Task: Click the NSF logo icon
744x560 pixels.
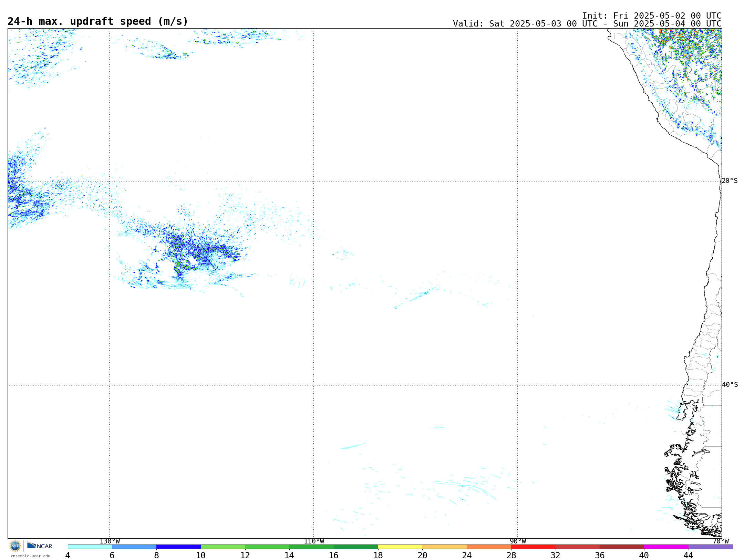Action: (x=15, y=546)
